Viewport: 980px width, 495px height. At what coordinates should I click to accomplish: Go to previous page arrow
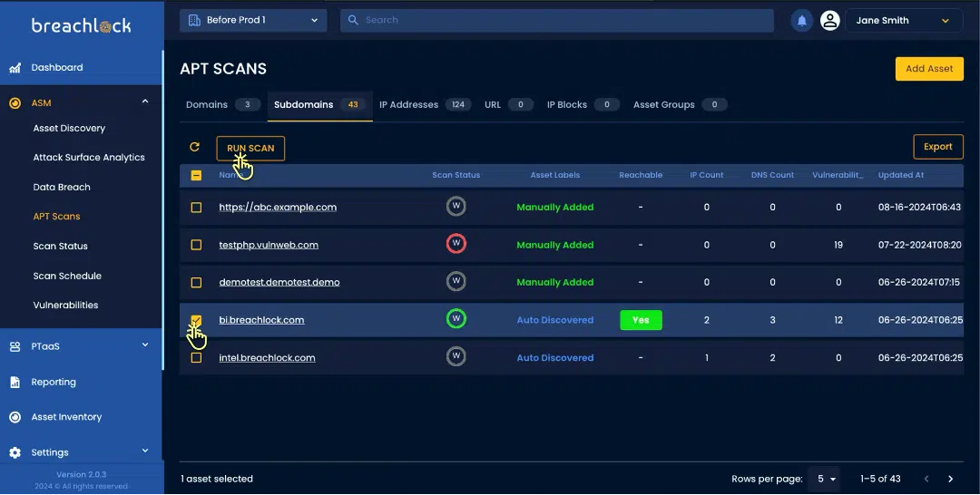tap(926, 479)
